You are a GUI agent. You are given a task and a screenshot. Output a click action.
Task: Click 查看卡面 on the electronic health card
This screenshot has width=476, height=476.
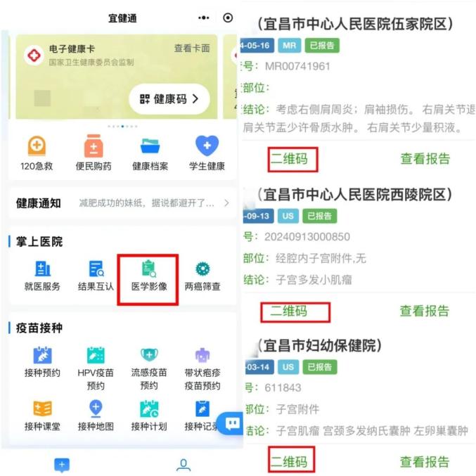pyautogui.click(x=192, y=48)
